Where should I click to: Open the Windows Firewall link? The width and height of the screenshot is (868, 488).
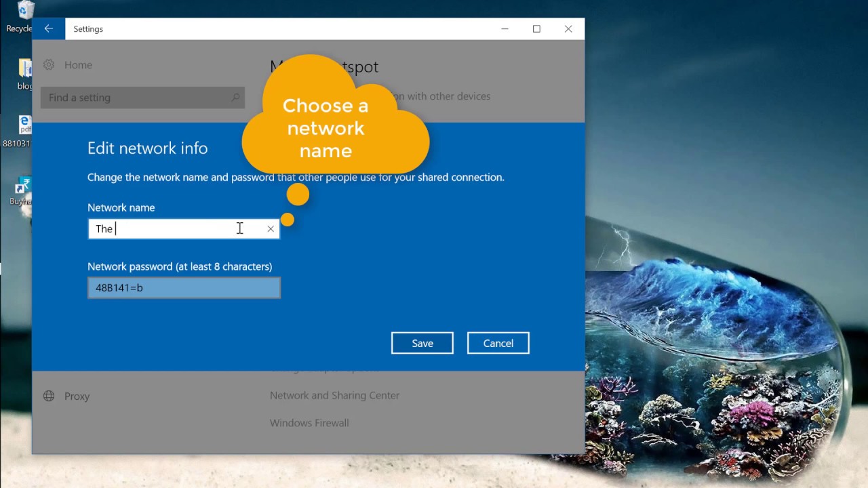(x=309, y=423)
